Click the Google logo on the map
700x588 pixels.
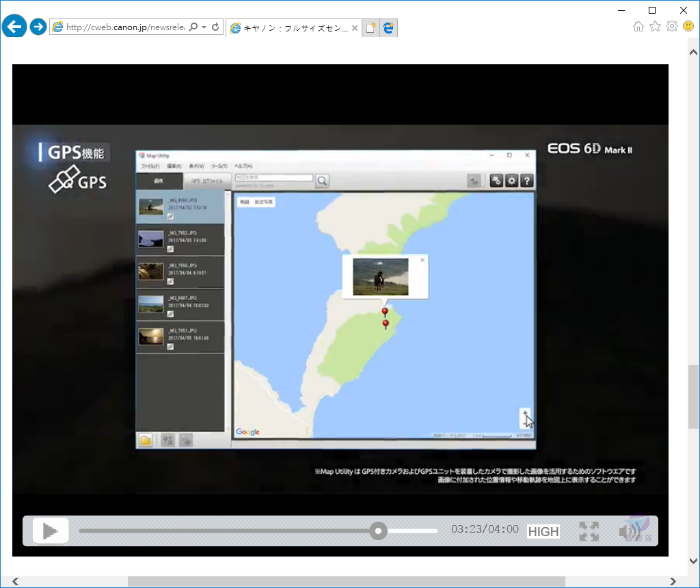247,431
